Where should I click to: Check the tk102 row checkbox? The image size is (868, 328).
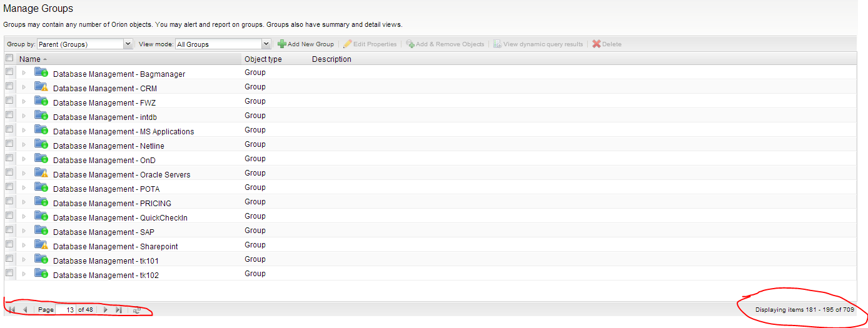(9, 273)
